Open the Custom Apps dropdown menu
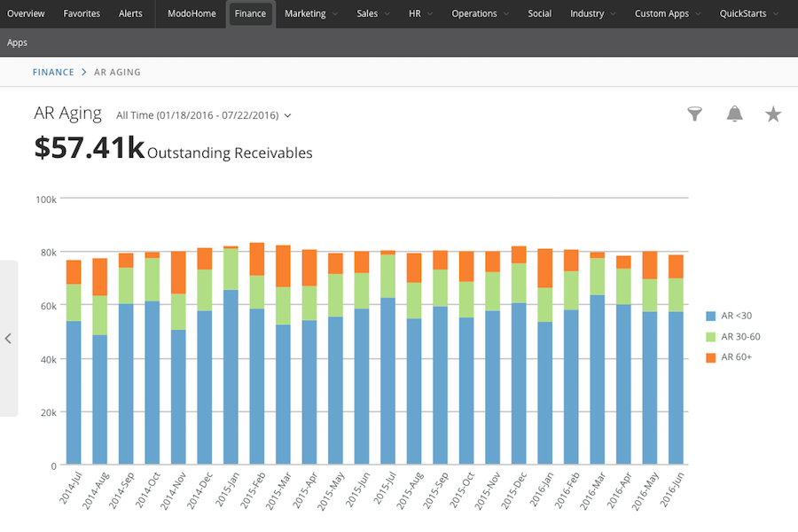Screen dimensions: 798x532 668,13
